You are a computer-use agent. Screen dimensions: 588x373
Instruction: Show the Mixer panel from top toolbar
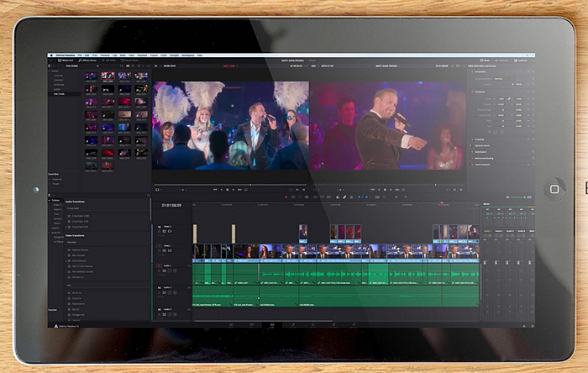(x=485, y=60)
